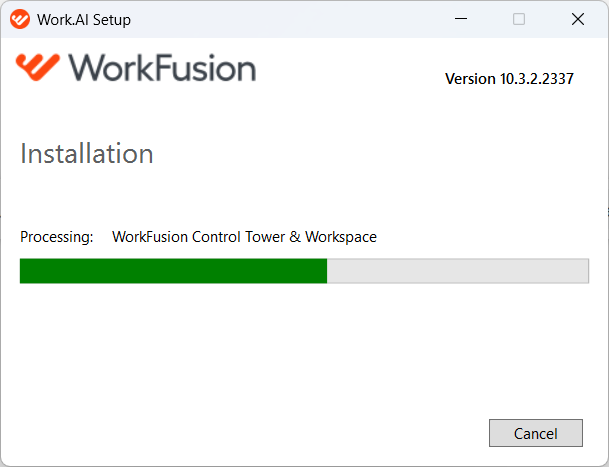Click the word Version in the header
This screenshot has width=609, height=467.
pyautogui.click(x=470, y=79)
